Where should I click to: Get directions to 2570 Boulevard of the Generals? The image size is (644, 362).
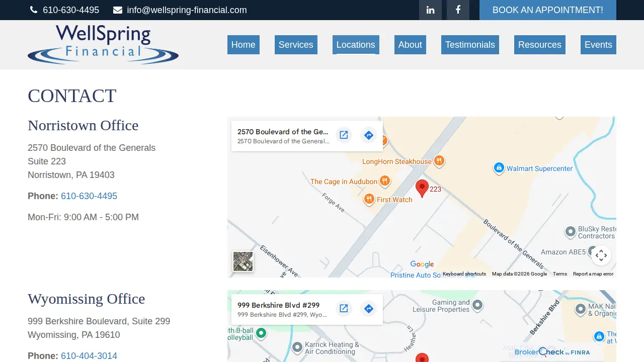point(369,135)
